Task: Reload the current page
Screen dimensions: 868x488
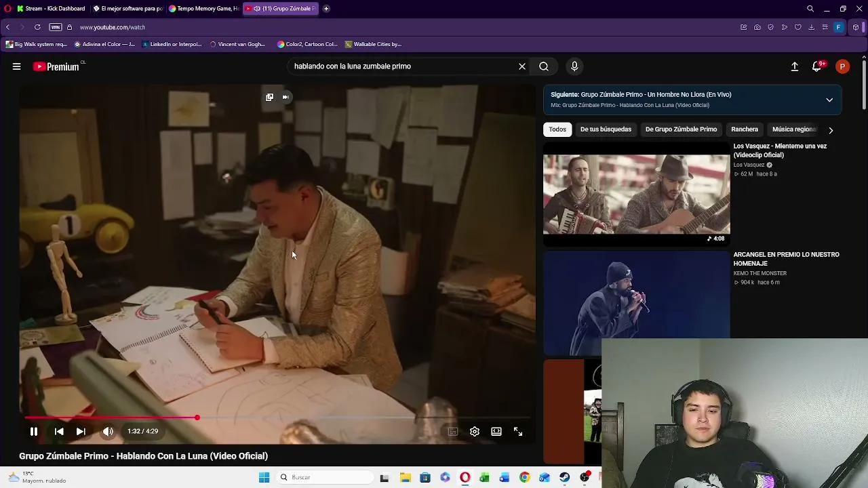Action: pos(37,27)
